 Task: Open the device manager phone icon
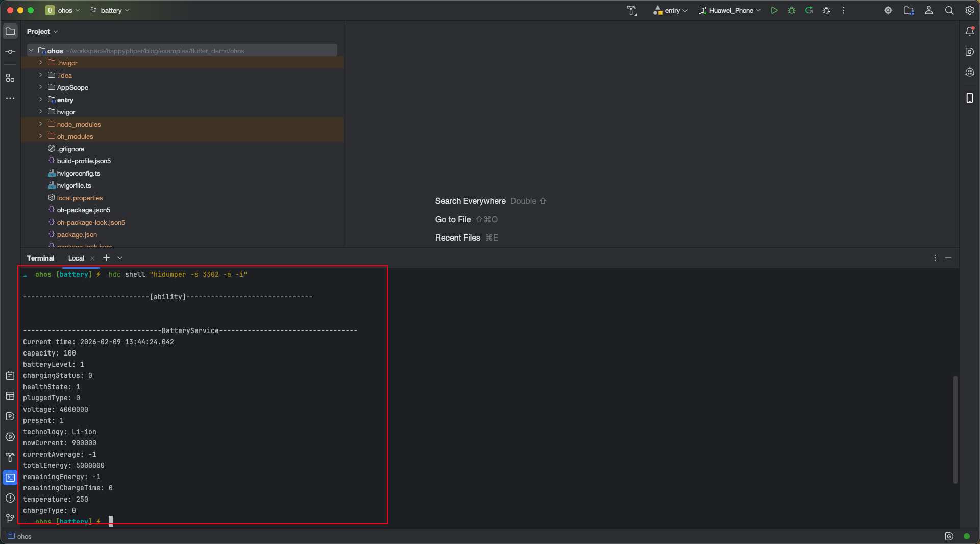pyautogui.click(x=970, y=98)
